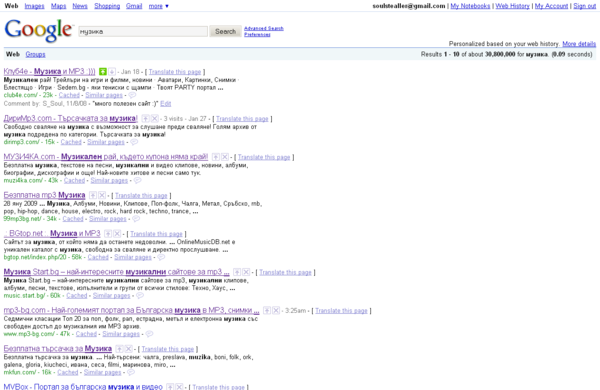Promote the 99mp3bg.net result with up arrow
The width and height of the screenshot is (600, 390).
pos(93,195)
